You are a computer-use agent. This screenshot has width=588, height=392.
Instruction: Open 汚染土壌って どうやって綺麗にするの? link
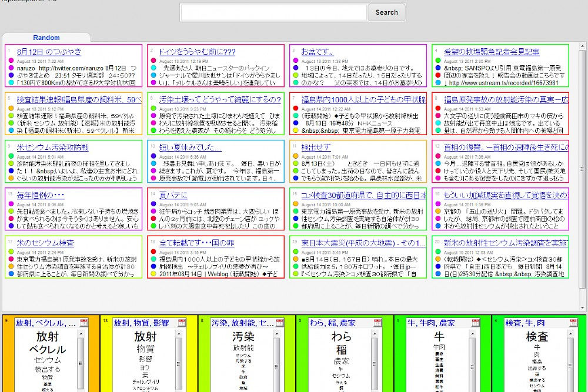click(x=220, y=99)
